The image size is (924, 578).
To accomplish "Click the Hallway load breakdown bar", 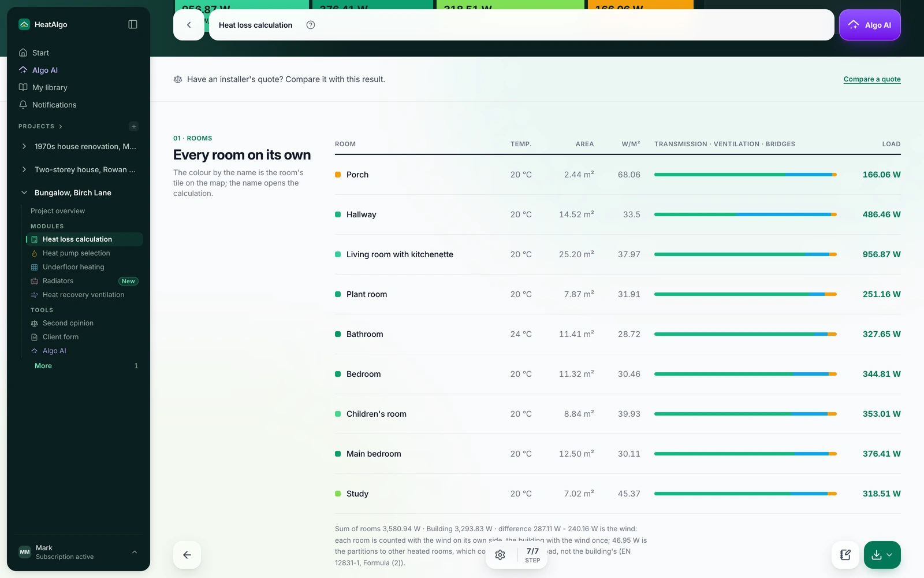I will click(746, 214).
